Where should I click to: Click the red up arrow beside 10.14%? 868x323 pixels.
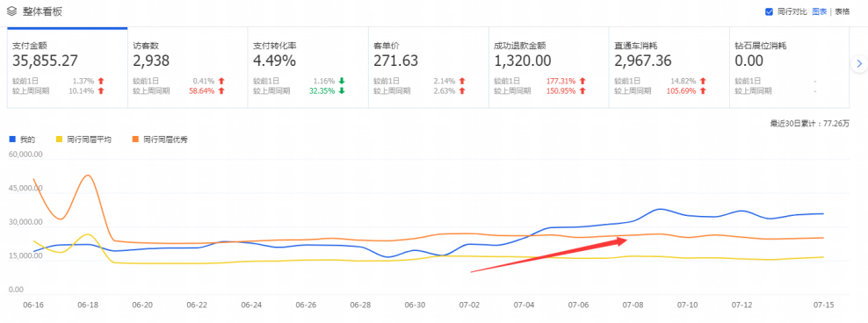(x=101, y=90)
